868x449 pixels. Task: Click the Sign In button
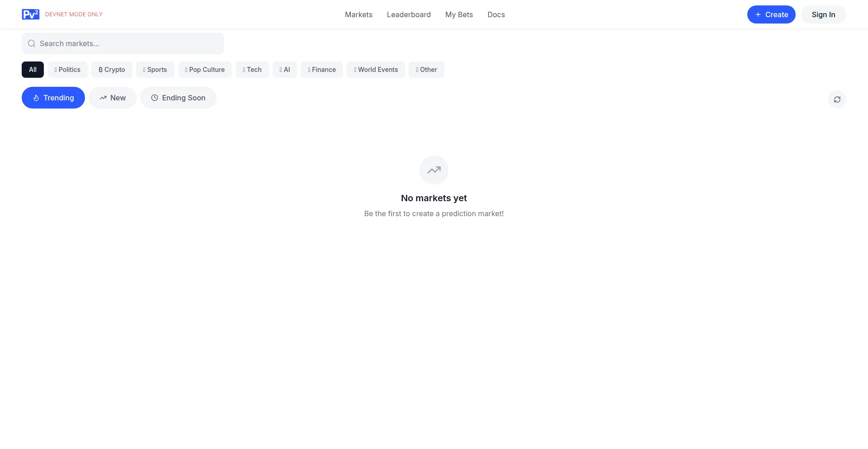[x=823, y=14]
